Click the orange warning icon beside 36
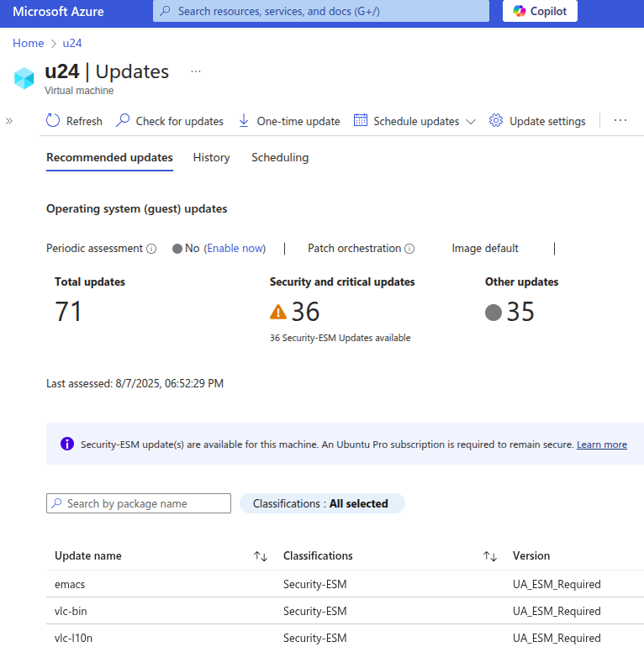Image resolution: width=644 pixels, height=647 pixels. pyautogui.click(x=277, y=312)
